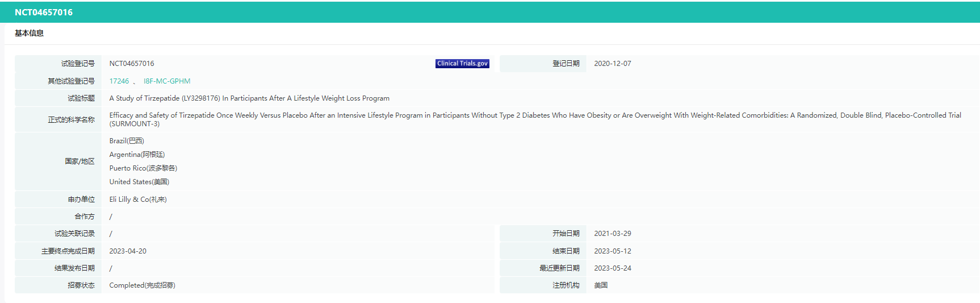Click the 申办单位 label

click(81, 200)
